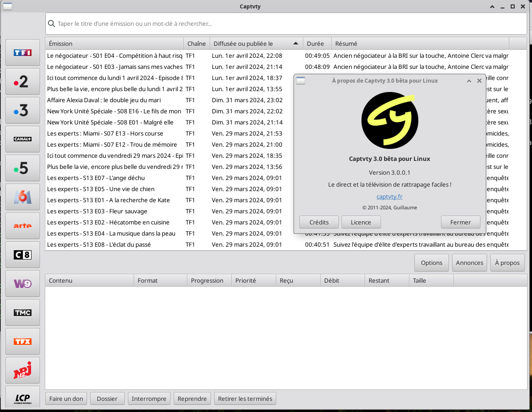The width and height of the screenshot is (532, 412).
Task: Select the France 2 channel icon
Action: click(x=23, y=82)
